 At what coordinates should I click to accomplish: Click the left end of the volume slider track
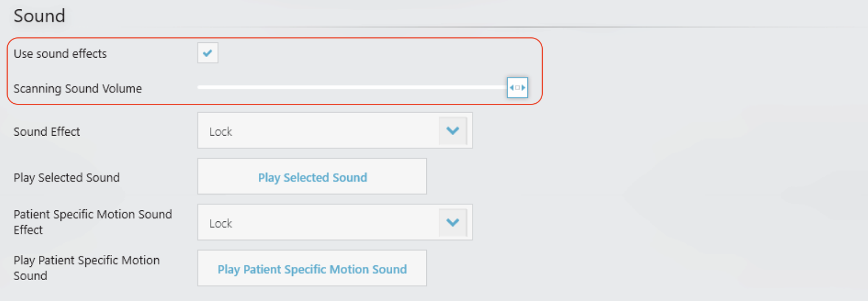click(x=201, y=87)
